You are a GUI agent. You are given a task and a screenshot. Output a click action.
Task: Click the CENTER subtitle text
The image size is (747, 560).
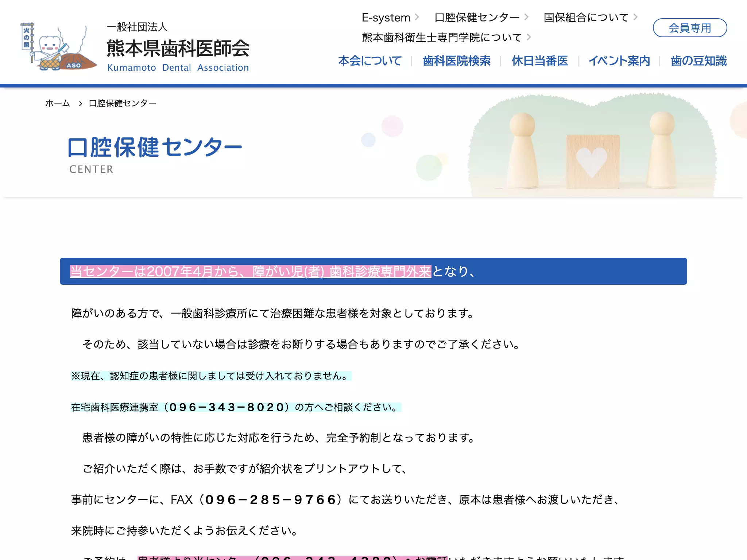[91, 169]
